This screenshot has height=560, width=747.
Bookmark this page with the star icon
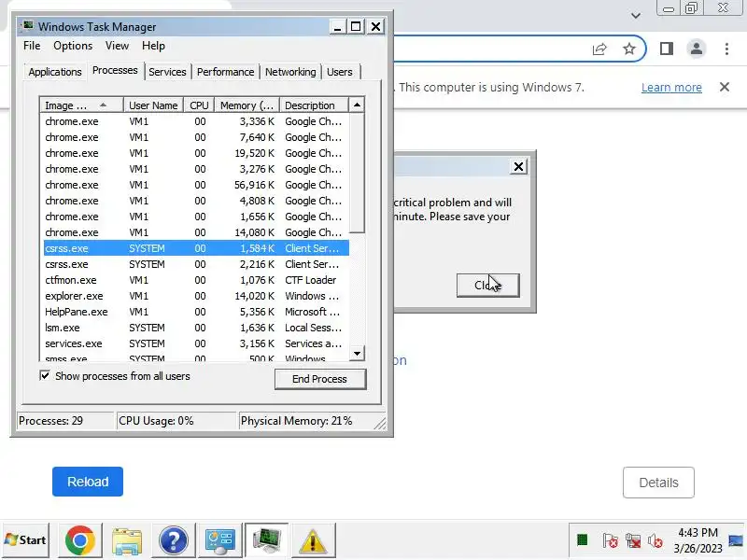point(629,49)
